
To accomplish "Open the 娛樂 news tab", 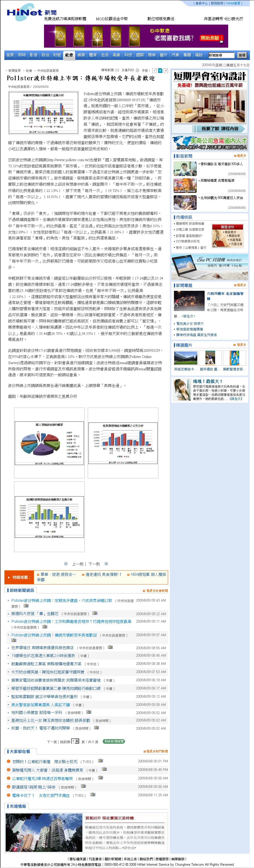I will click(x=81, y=55).
